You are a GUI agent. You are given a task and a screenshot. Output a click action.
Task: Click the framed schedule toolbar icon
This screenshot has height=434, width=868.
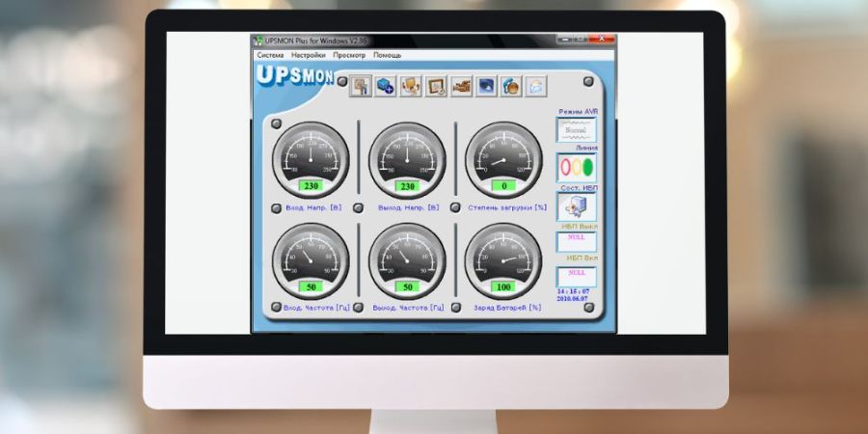click(x=435, y=87)
